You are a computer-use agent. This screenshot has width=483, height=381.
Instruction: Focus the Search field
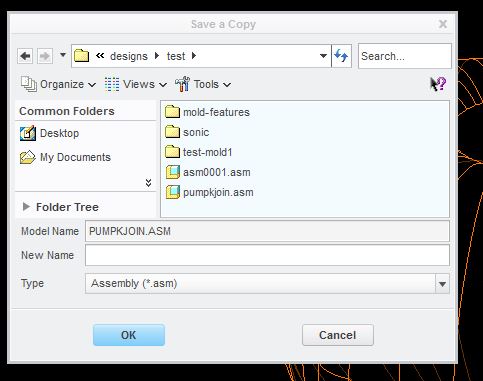(x=405, y=56)
